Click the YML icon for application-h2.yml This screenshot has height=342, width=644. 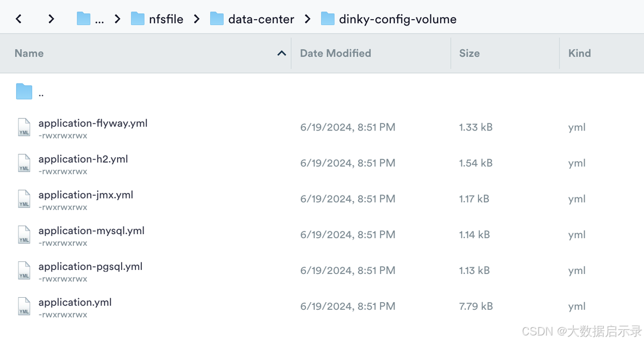[24, 163]
